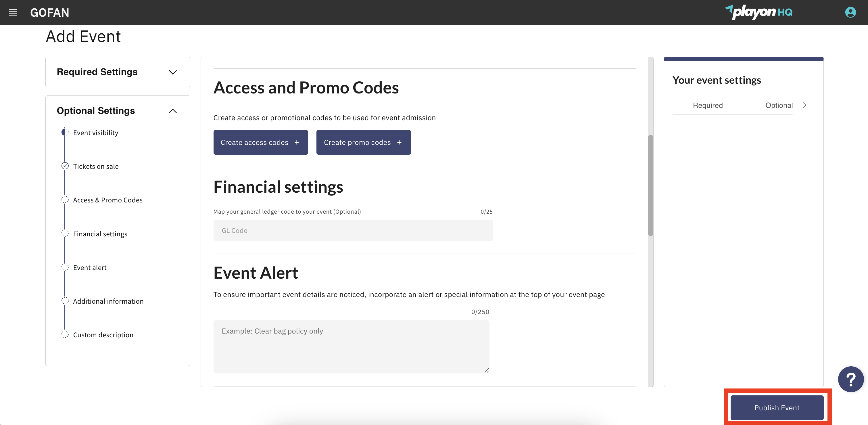Screen dimensions: 868x425
Task: Click the Event visibility progress indicator
Action: tap(65, 132)
